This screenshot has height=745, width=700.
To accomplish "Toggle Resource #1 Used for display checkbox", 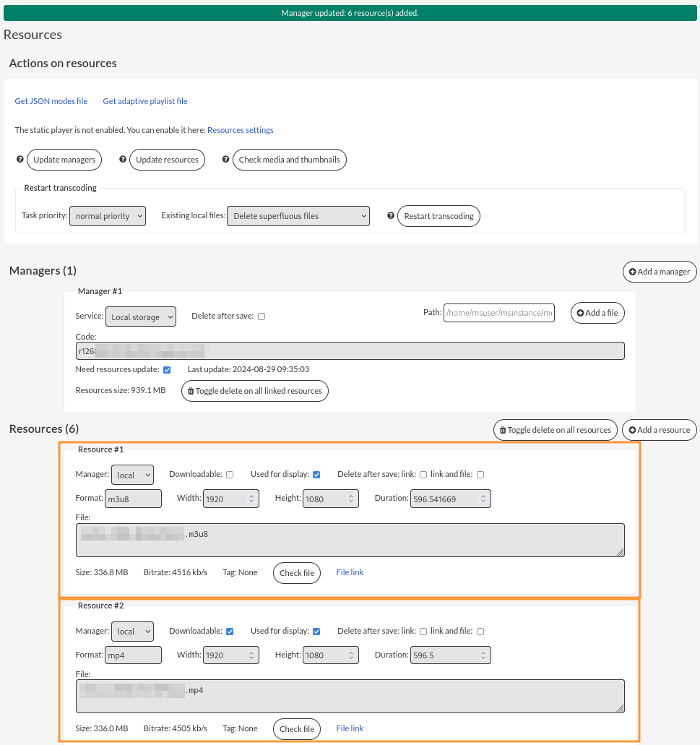I will pyautogui.click(x=316, y=475).
